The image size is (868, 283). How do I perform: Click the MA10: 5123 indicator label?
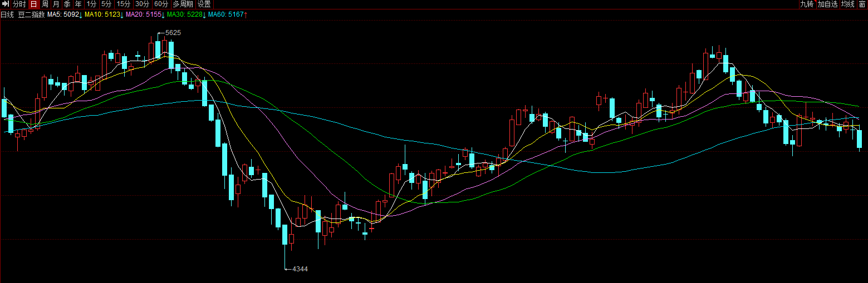pos(104,14)
